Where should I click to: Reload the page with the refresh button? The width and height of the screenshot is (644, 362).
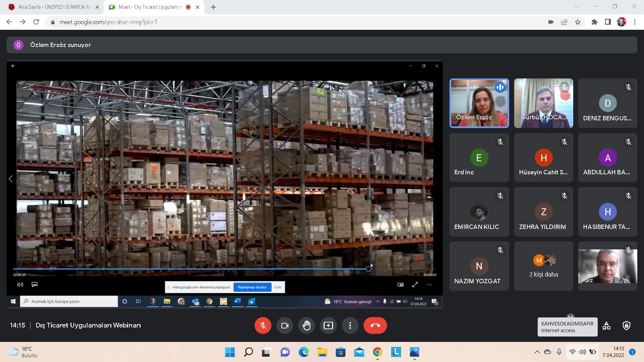point(36,22)
